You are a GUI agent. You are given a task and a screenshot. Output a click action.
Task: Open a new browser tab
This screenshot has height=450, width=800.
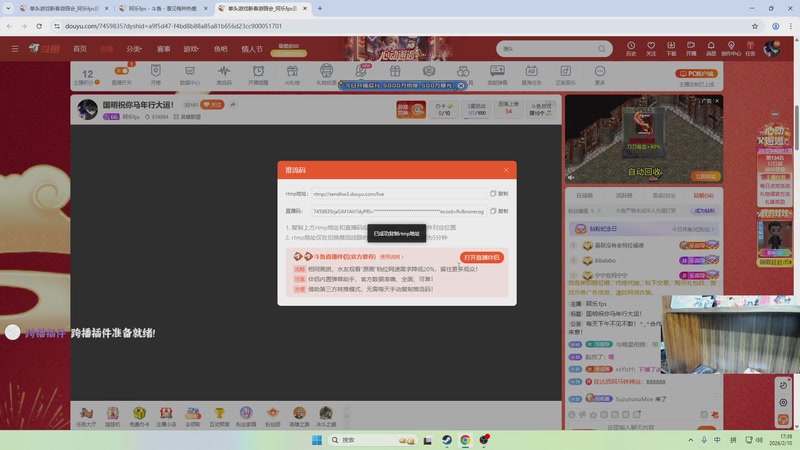click(319, 8)
